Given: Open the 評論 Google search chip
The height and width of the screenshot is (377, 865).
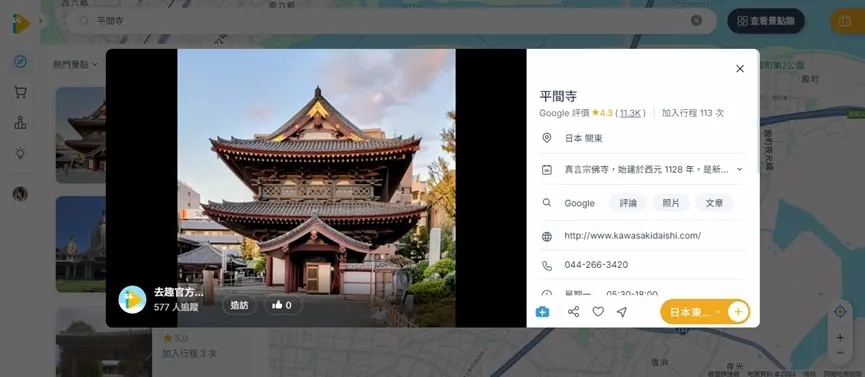Looking at the screenshot, I should tap(628, 203).
